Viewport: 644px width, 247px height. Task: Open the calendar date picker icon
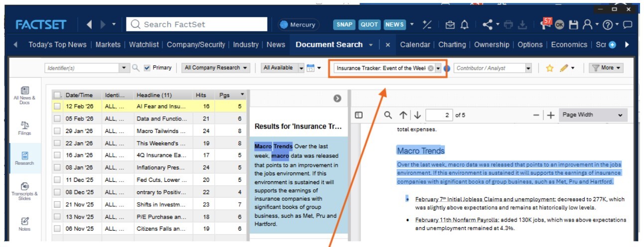(311, 68)
